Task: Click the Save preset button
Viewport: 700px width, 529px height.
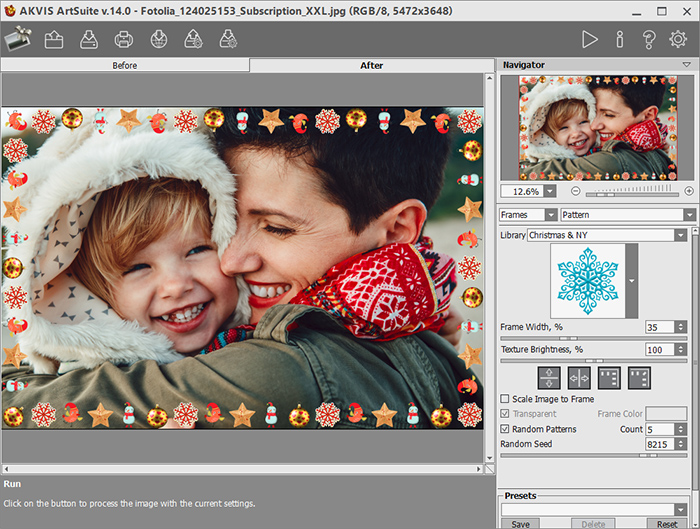Action: pos(520,524)
